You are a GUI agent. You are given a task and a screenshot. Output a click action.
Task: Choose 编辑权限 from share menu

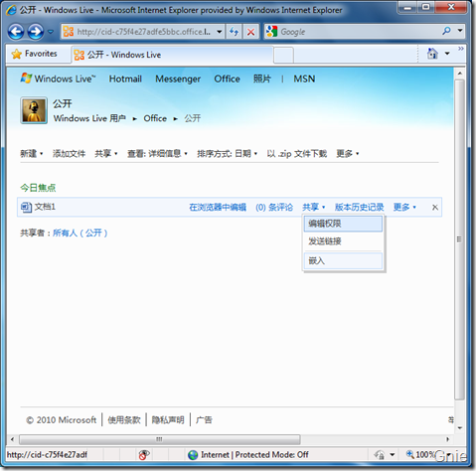pos(343,224)
